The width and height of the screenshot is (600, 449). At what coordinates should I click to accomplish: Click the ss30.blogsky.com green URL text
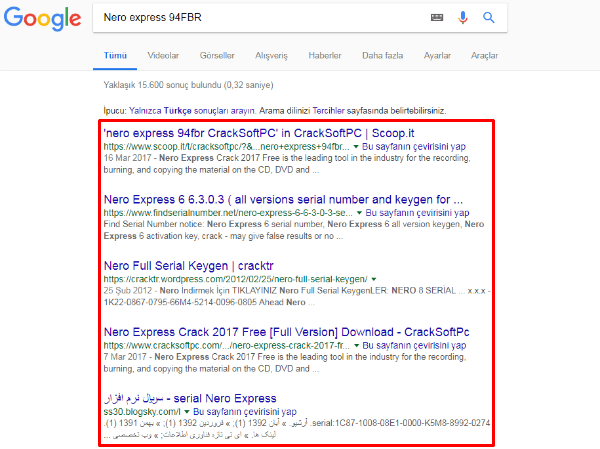(x=142, y=412)
